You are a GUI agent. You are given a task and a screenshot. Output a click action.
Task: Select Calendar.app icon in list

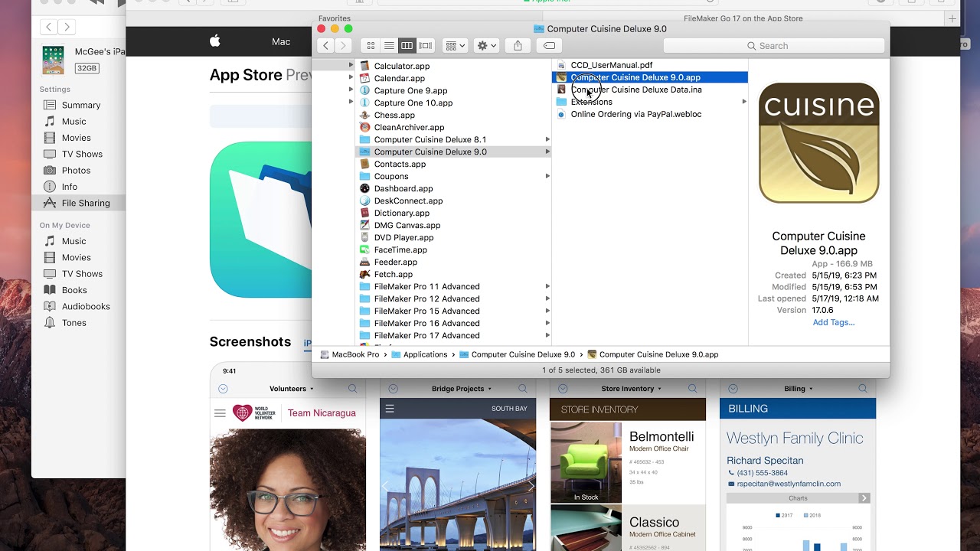click(365, 78)
